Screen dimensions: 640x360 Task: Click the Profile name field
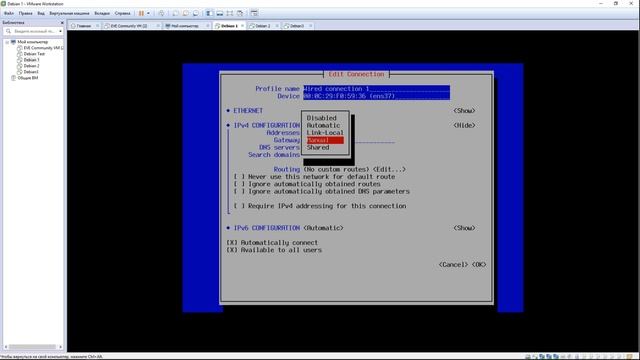tap(376, 89)
